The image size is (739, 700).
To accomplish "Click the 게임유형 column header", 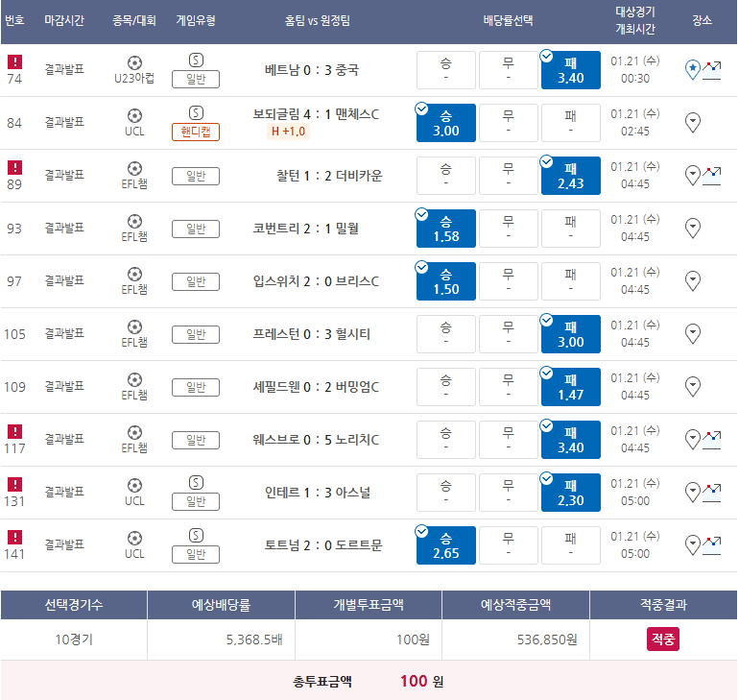I will click(x=196, y=20).
